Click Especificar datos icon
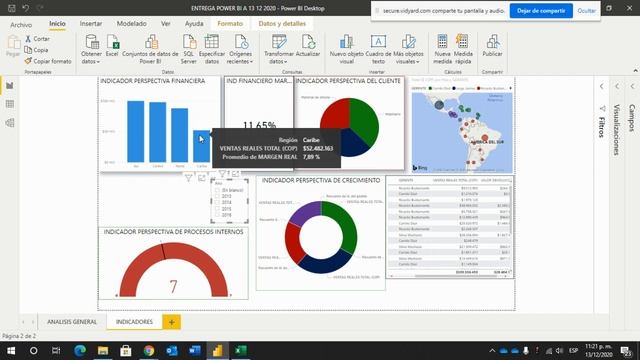Image resolution: width=640 pixels, height=360 pixels. [x=211, y=42]
